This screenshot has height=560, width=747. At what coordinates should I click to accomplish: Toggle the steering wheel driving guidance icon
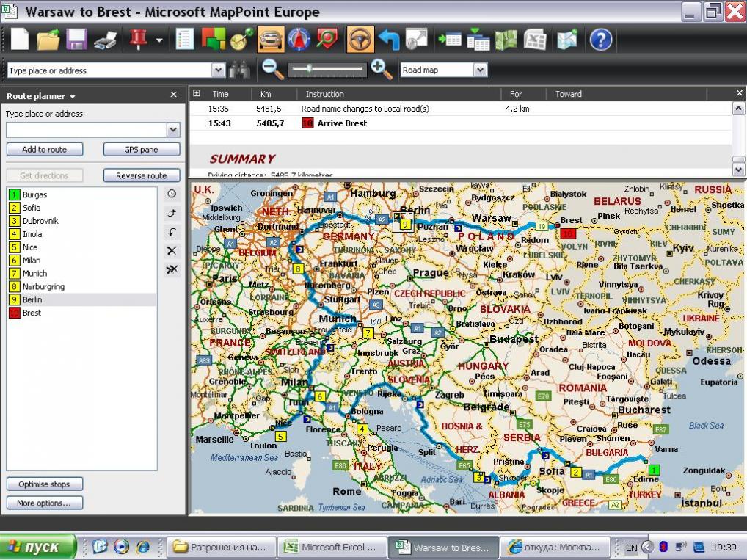(x=360, y=39)
